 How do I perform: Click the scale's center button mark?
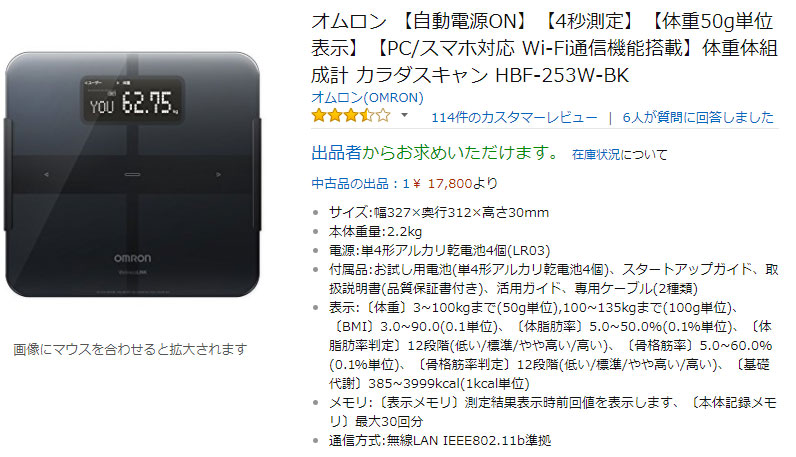[x=132, y=174]
